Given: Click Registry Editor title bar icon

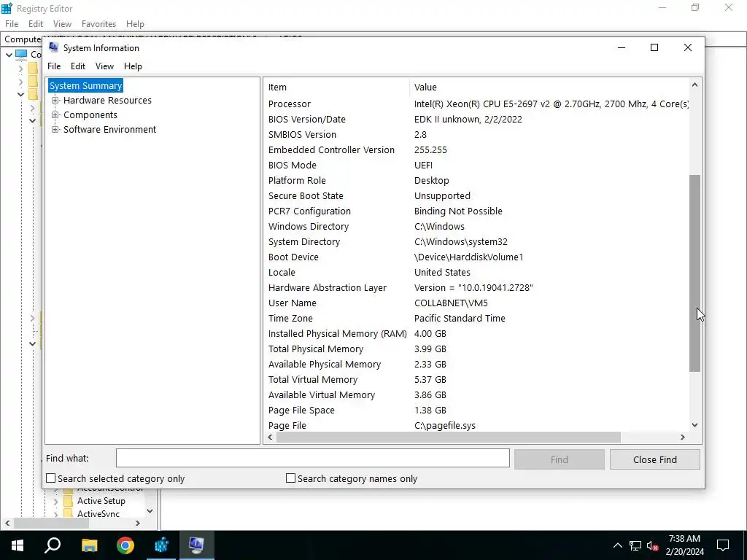Looking at the screenshot, I should (x=7, y=8).
